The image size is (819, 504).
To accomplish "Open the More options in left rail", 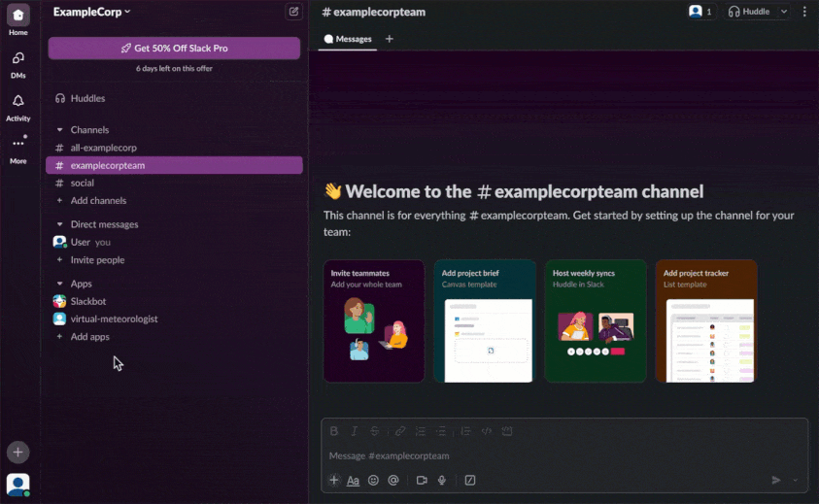I will point(17,150).
